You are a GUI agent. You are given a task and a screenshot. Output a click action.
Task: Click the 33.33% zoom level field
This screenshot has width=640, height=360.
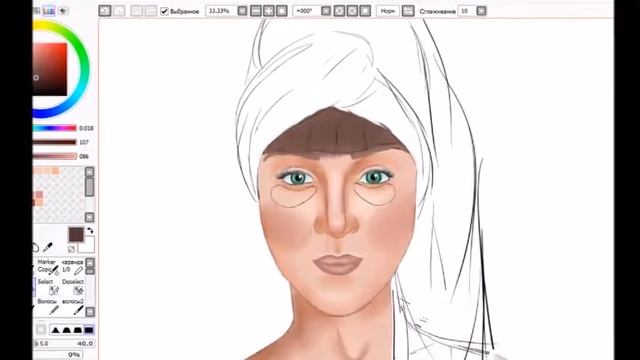pyautogui.click(x=221, y=11)
